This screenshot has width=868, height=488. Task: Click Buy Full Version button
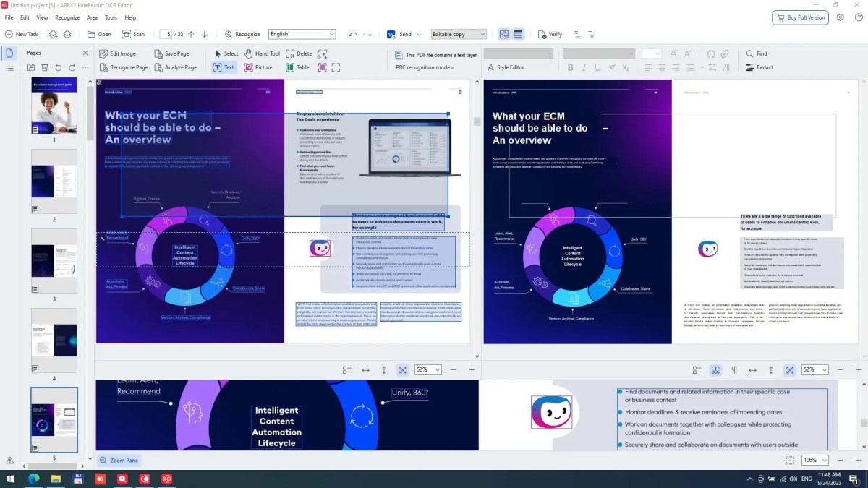click(800, 17)
